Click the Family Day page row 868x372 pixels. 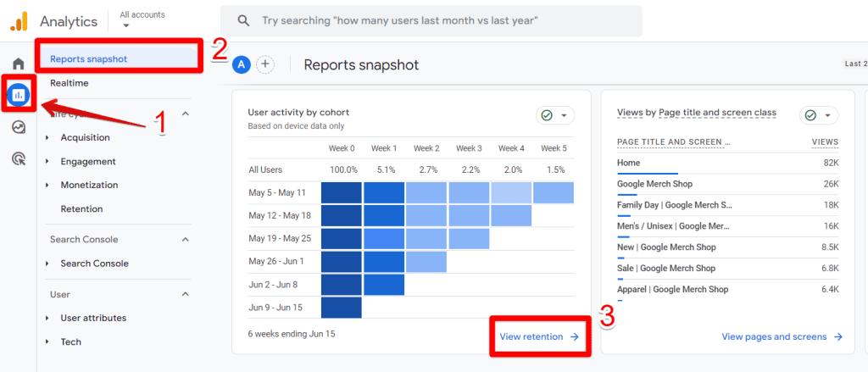pos(728,205)
